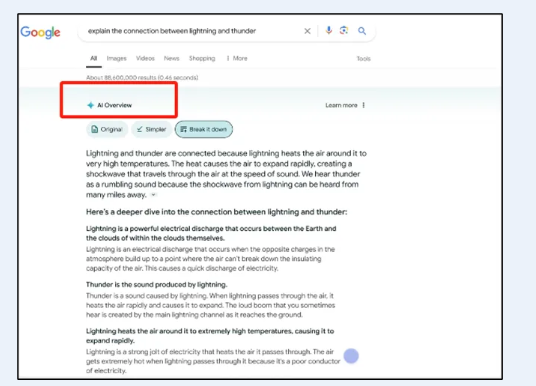This screenshot has height=386, width=536.
Task: Click summary paragraph 'Lightning and thunder are connected'
Action: 226,174
